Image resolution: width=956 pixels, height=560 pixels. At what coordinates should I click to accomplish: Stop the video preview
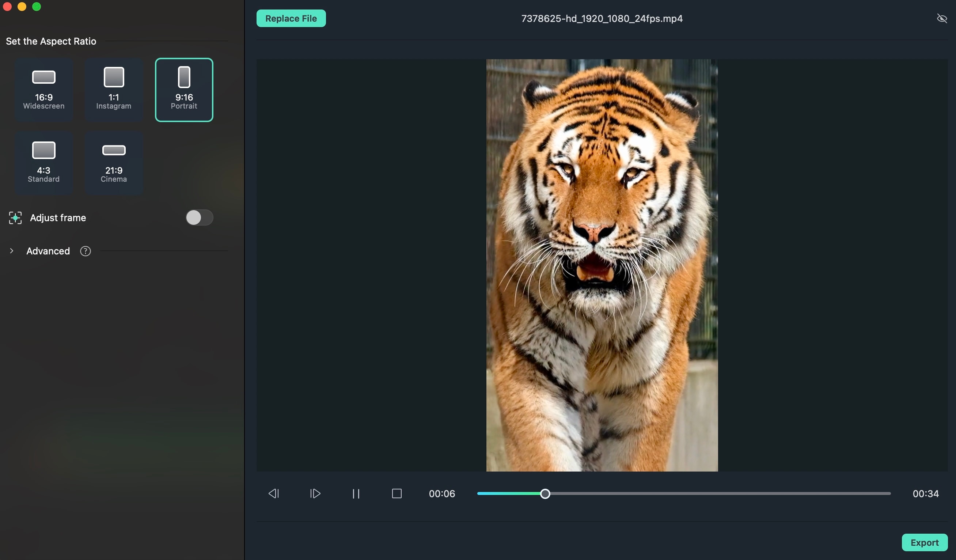tap(397, 493)
